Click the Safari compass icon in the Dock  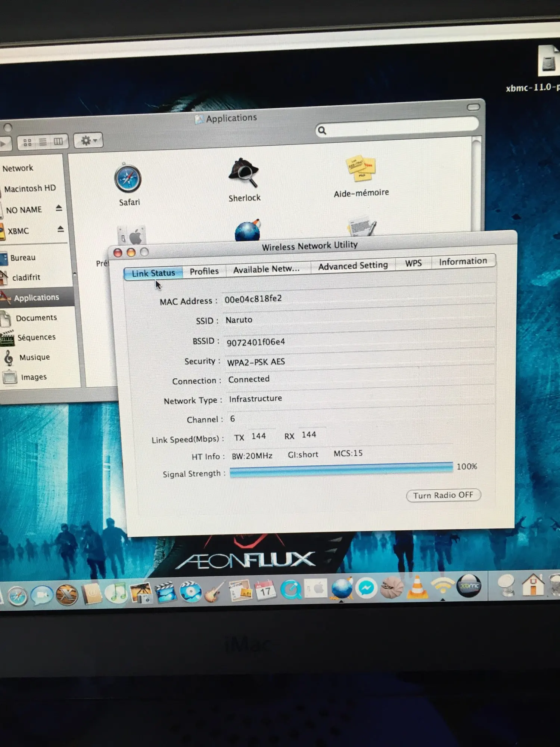point(18,596)
